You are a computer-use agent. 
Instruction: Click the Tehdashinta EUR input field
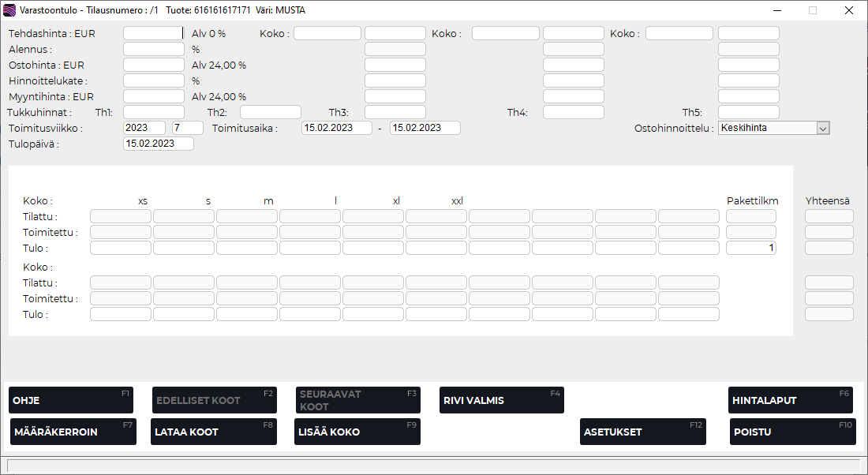click(x=153, y=34)
